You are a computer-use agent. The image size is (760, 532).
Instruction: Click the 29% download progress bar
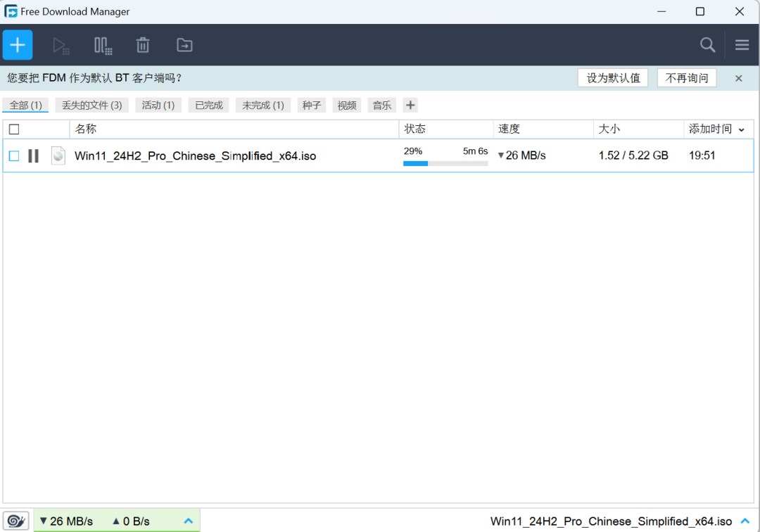tap(445, 163)
